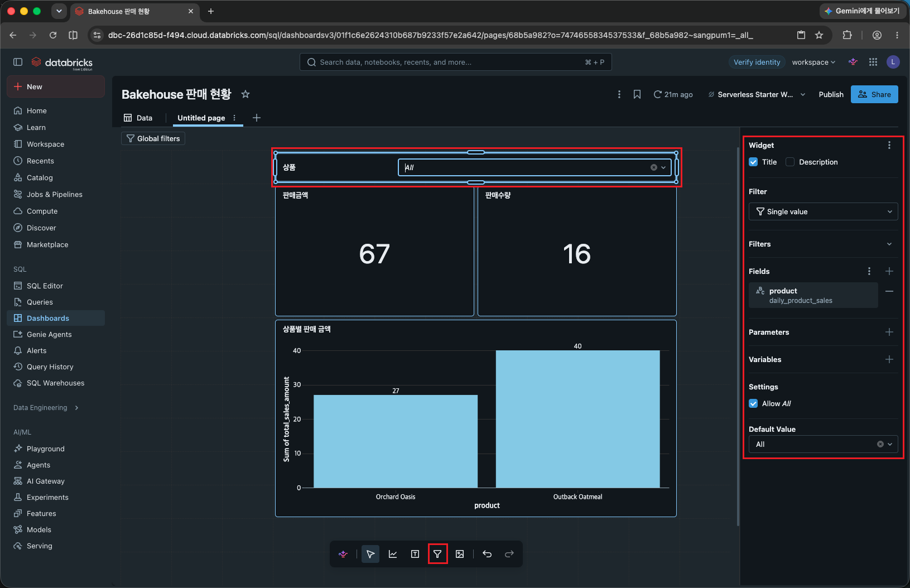Image resolution: width=910 pixels, height=588 pixels.
Task: Select the add text box tool
Action: point(415,554)
